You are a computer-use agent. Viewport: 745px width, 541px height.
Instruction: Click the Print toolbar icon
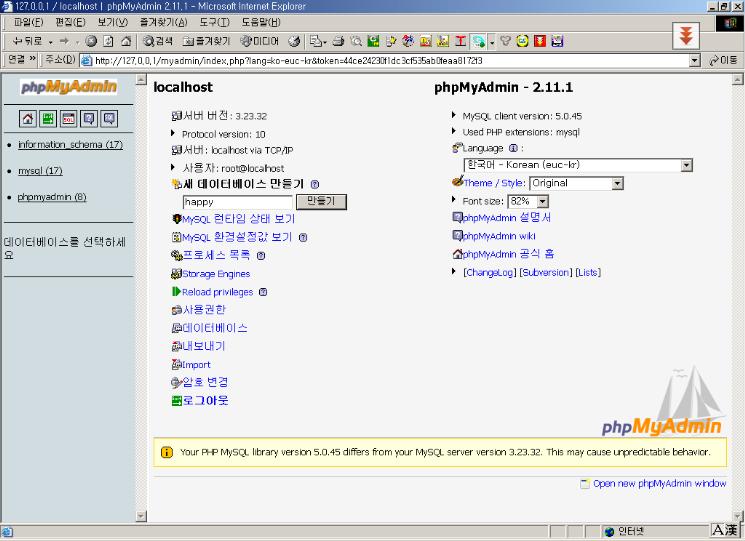(x=338, y=41)
